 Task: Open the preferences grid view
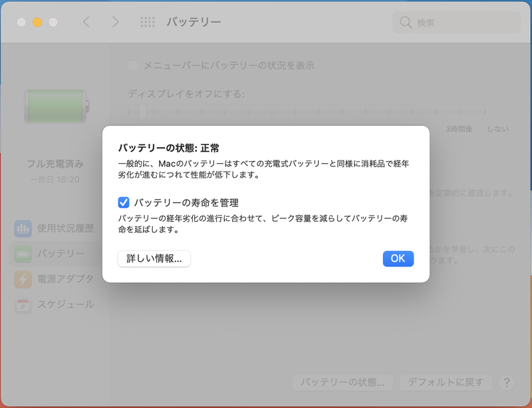pyautogui.click(x=146, y=22)
